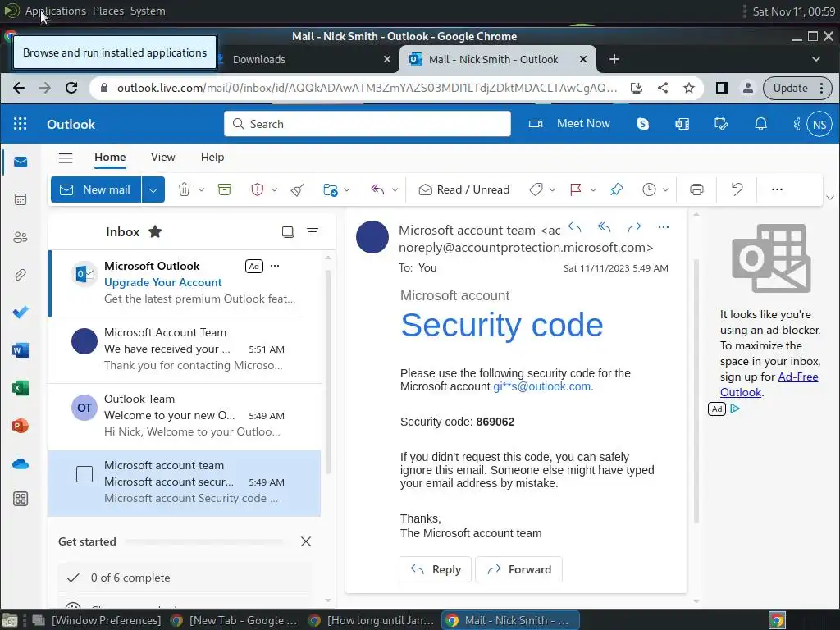Toggle the navigation pane hamburger

point(66,157)
